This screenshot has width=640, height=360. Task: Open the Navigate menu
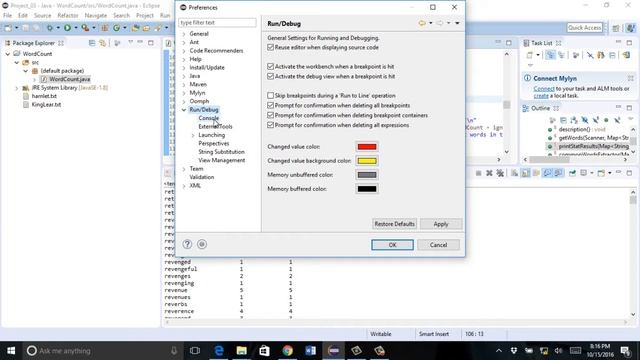coord(96,16)
